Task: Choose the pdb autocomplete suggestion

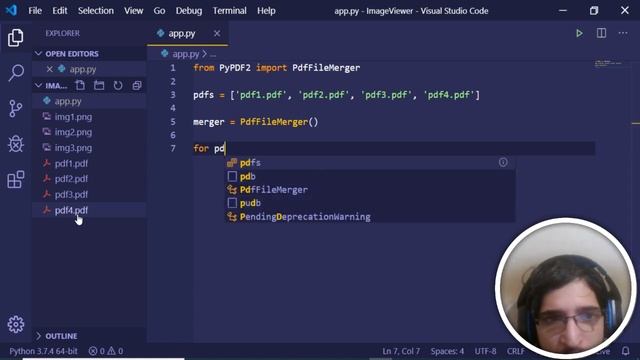Action: 370,176
